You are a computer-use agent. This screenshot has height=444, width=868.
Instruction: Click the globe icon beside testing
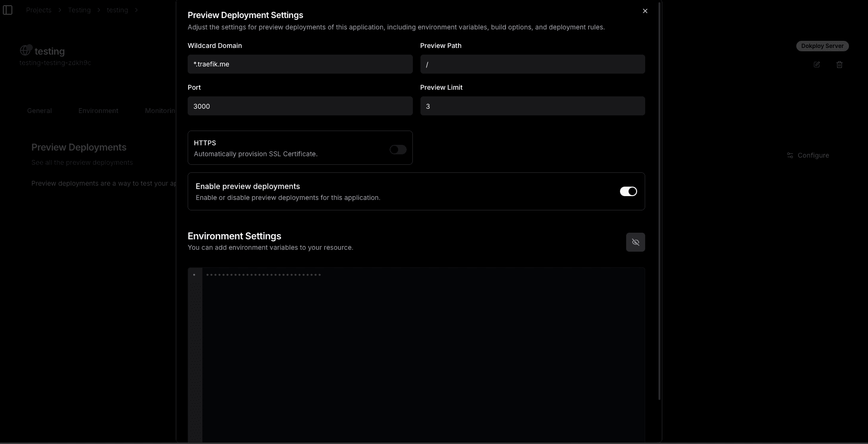tap(25, 50)
